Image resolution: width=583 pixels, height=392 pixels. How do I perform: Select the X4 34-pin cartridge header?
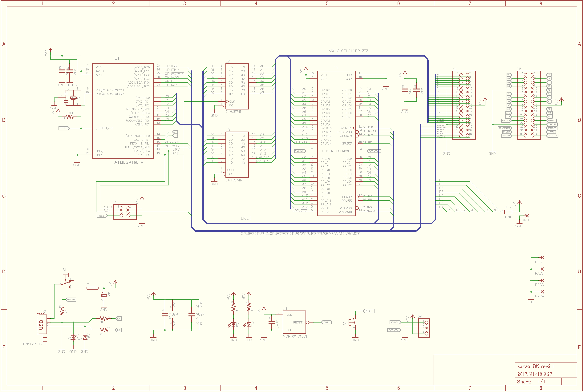click(x=464, y=105)
